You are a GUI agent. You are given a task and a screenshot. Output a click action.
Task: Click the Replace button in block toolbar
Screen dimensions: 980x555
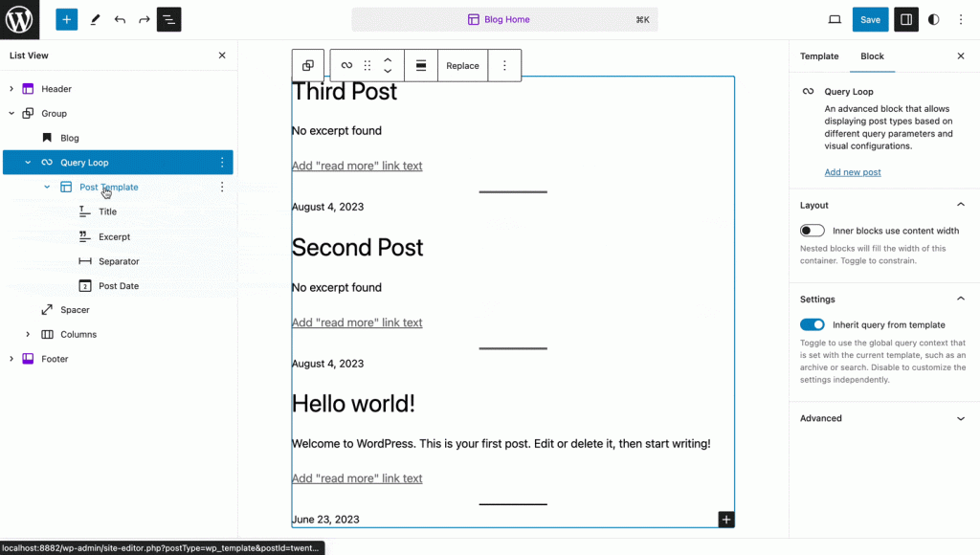pos(462,65)
